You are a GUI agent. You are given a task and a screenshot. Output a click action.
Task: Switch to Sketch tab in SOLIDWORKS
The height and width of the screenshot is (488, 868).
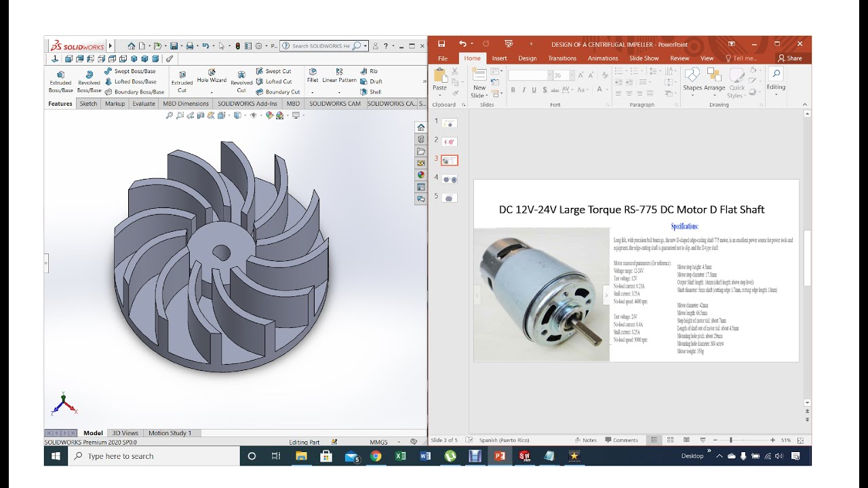coord(88,104)
